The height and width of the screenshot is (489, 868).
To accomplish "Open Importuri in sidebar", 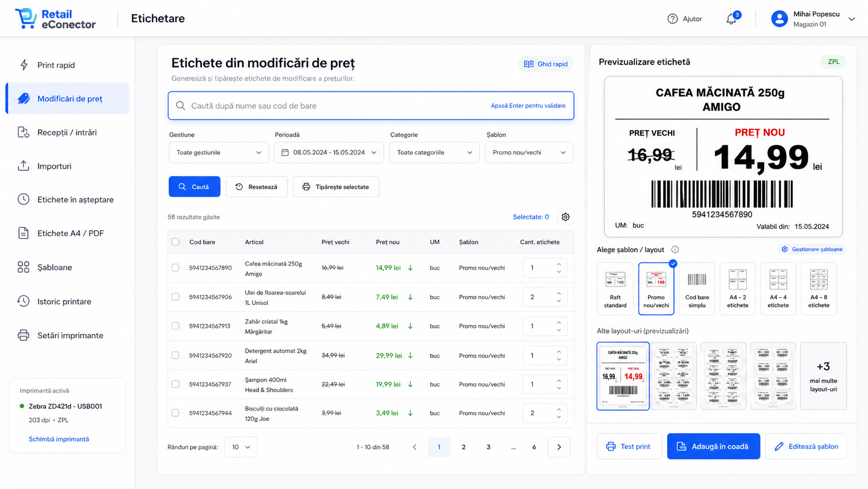I will coord(67,166).
